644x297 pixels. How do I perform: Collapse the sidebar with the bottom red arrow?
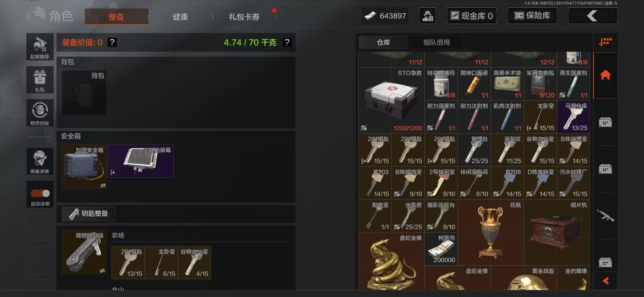click(605, 281)
